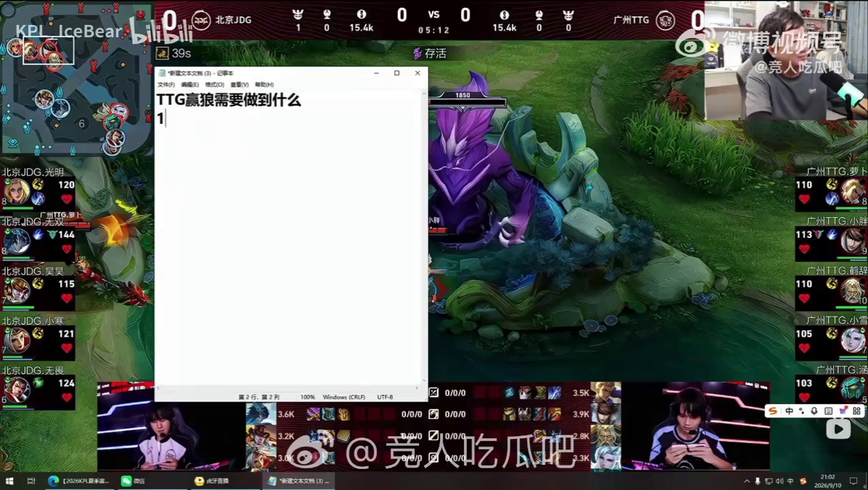Image resolution: width=868 pixels, height=490 pixels.
Task: Click the match timer 05:12
Action: click(433, 31)
